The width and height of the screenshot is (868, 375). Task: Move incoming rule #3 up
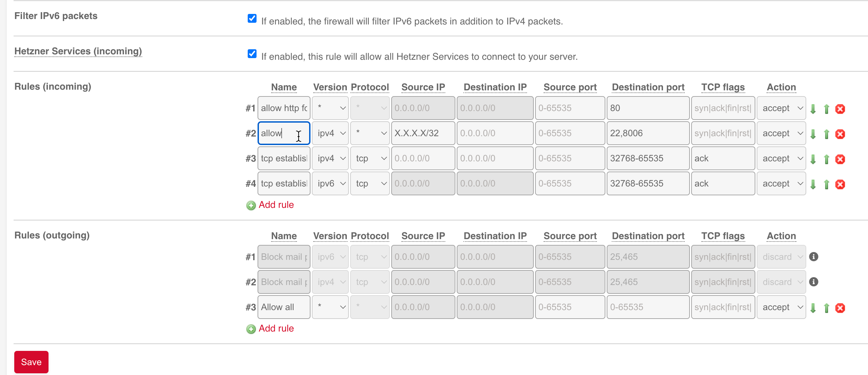[x=827, y=159]
